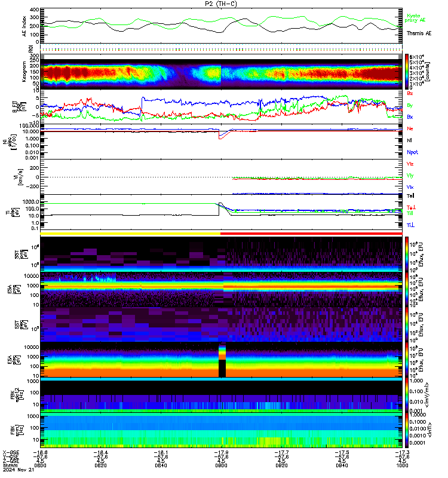Viewport: 448px width, 478px height.
Task: Select the red "Te⊥" temperature legend label
Action: click(411, 207)
